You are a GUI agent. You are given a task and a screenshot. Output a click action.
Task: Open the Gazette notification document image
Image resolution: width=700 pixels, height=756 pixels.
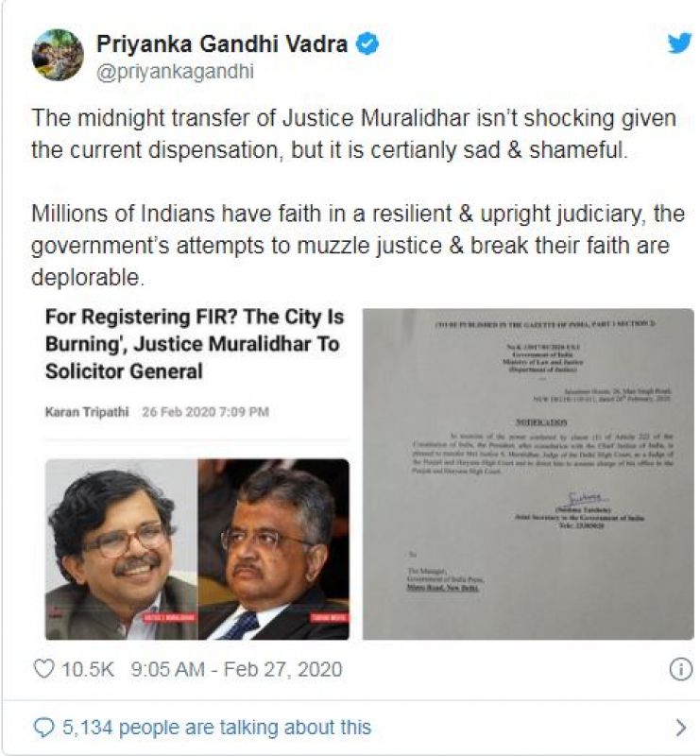point(528,474)
